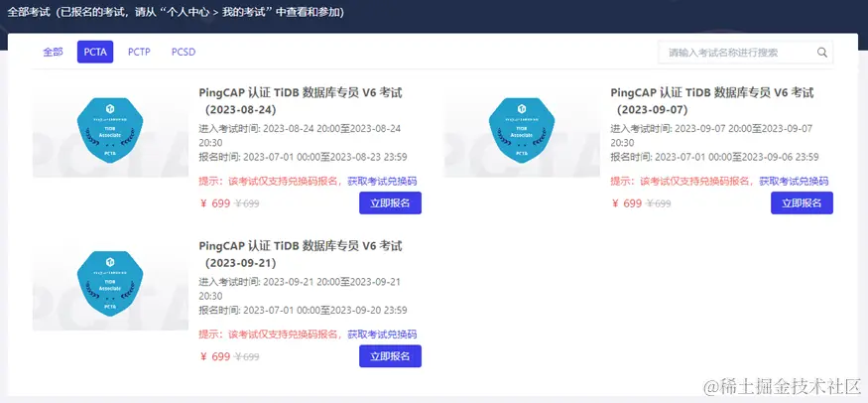Click the PCTA badge thumbnail of 2023-09-21 exam
Image resolution: width=868 pixels, height=403 pixels.
point(110,284)
